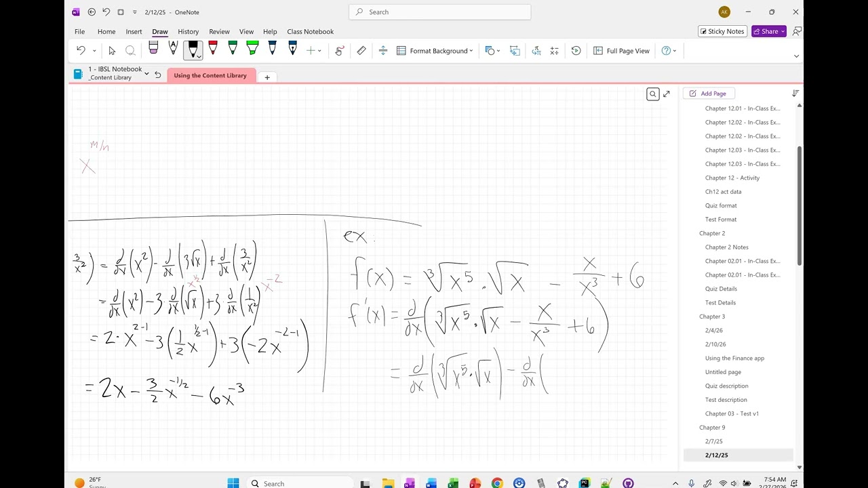Click the Add Pen plus icon

click(311, 50)
